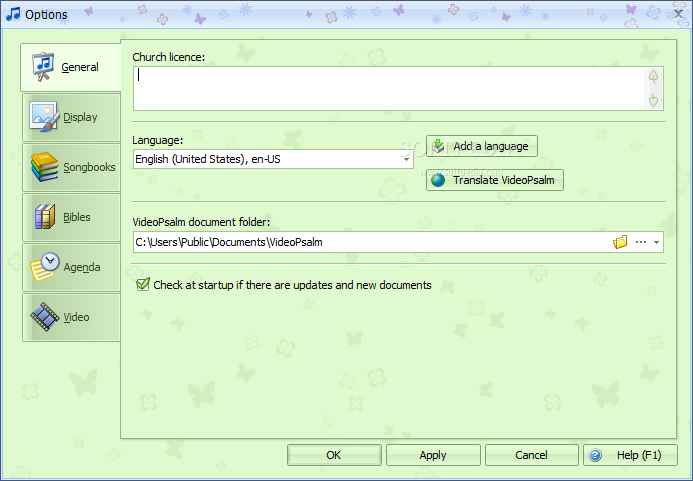Click the down arrow in Church licence box
Image resolution: width=693 pixels, height=481 pixels.
pos(653,100)
